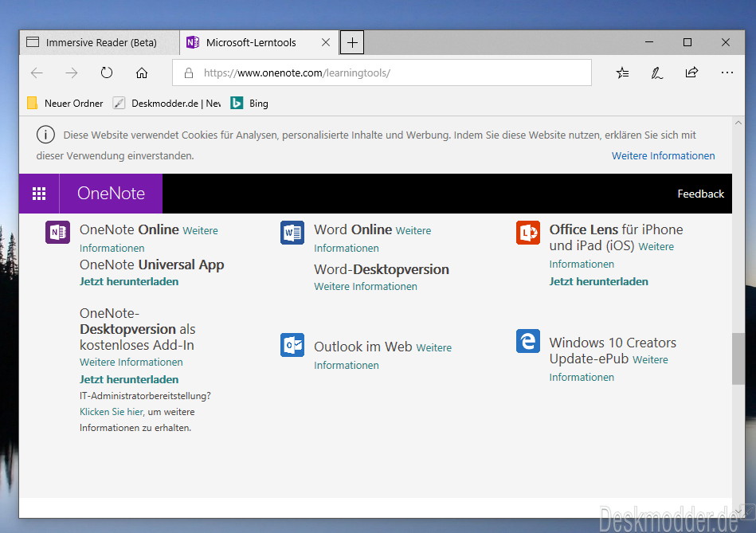
Task: Open the Deskmodder.de favorite
Action: point(166,104)
